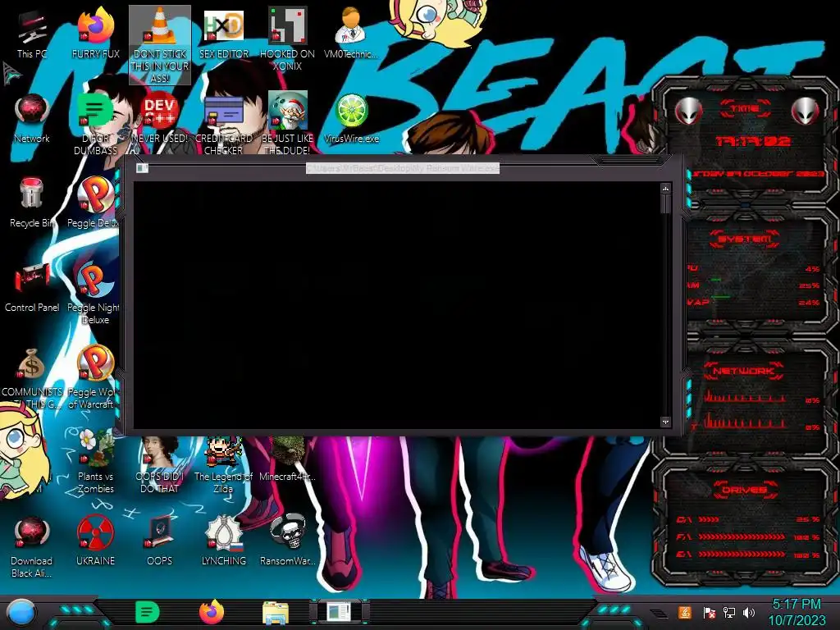Click the console window scrollbar thumb
This screenshot has height=630, width=840.
[x=665, y=204]
